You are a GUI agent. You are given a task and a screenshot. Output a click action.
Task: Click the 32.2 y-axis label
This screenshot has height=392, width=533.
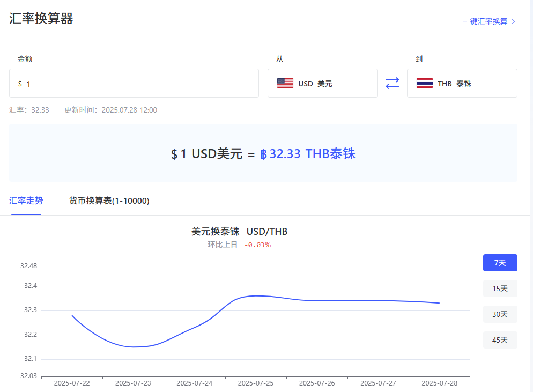click(x=31, y=334)
